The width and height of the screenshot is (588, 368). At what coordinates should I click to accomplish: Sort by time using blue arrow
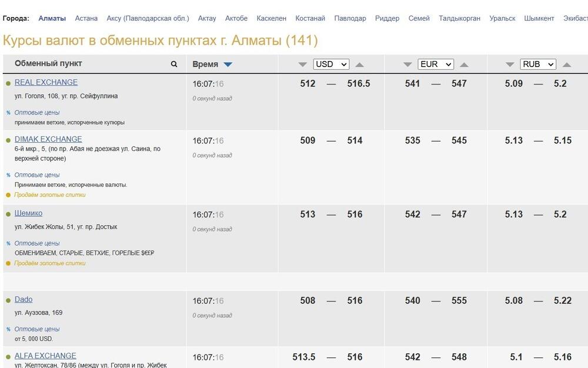point(228,65)
